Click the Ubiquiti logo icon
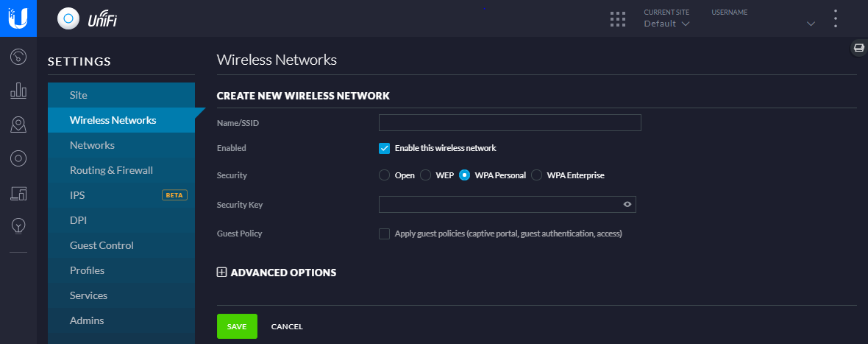 [18, 18]
